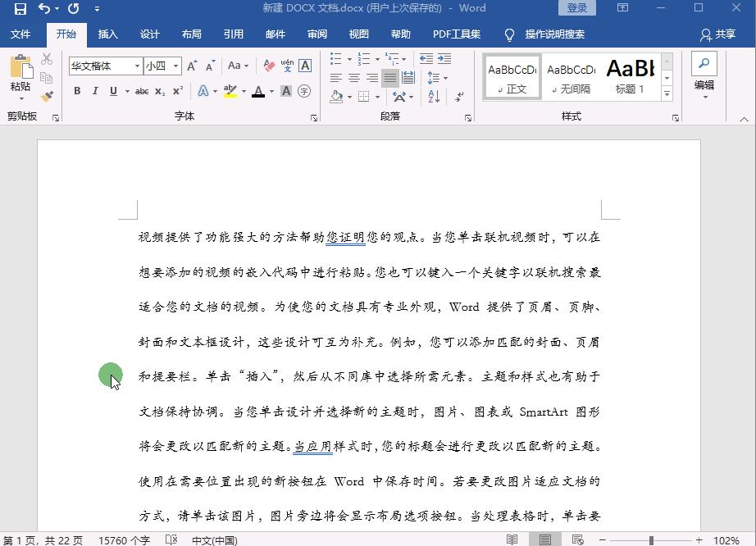Image resolution: width=756 pixels, height=546 pixels.
Task: Click the 登录 button in title bar
Action: (576, 7)
